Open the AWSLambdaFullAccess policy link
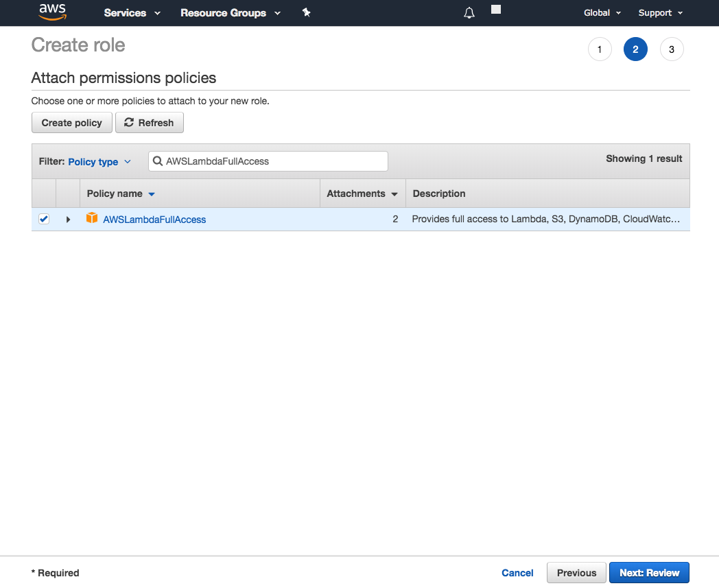 pyautogui.click(x=154, y=220)
